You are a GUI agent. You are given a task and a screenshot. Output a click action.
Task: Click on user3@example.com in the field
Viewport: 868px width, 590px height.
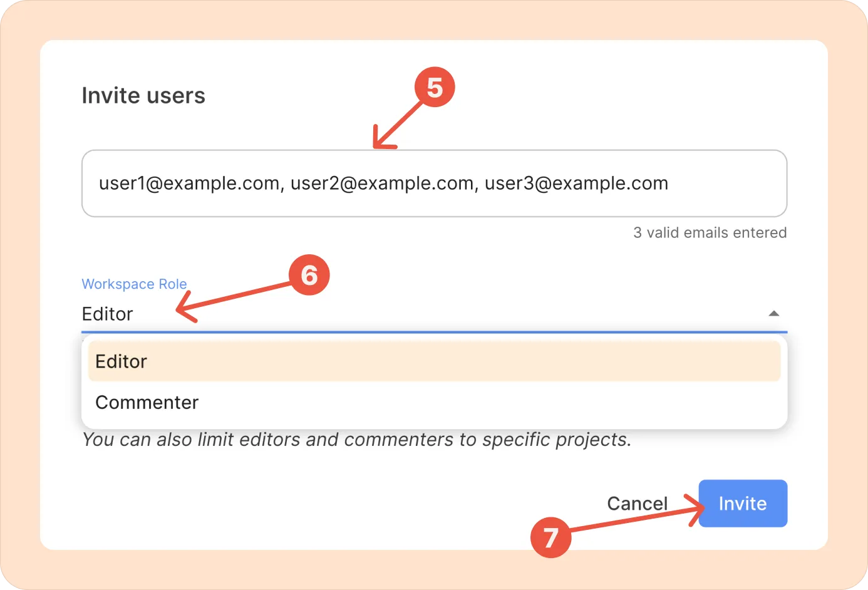576,184
